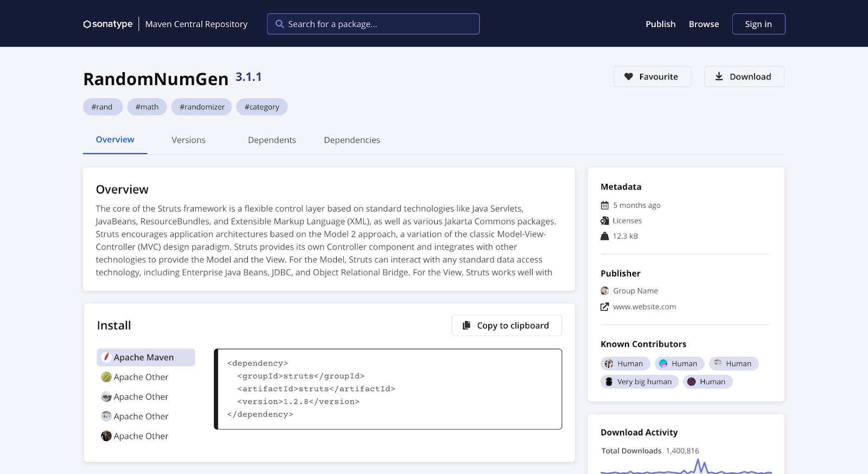Open the Dependencies tab
Image resolution: width=868 pixels, height=474 pixels.
pyautogui.click(x=352, y=140)
